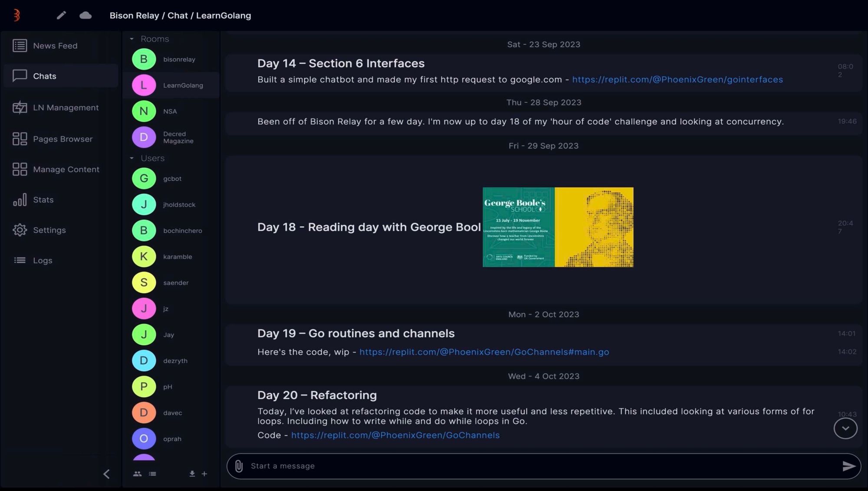Collapse the left sidebar with the arrow
868x491 pixels.
[106, 474]
